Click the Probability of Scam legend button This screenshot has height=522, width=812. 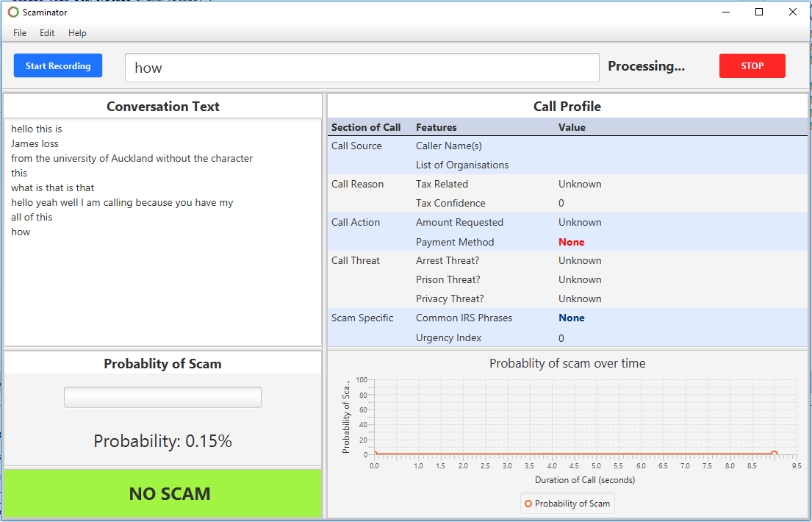click(x=567, y=503)
